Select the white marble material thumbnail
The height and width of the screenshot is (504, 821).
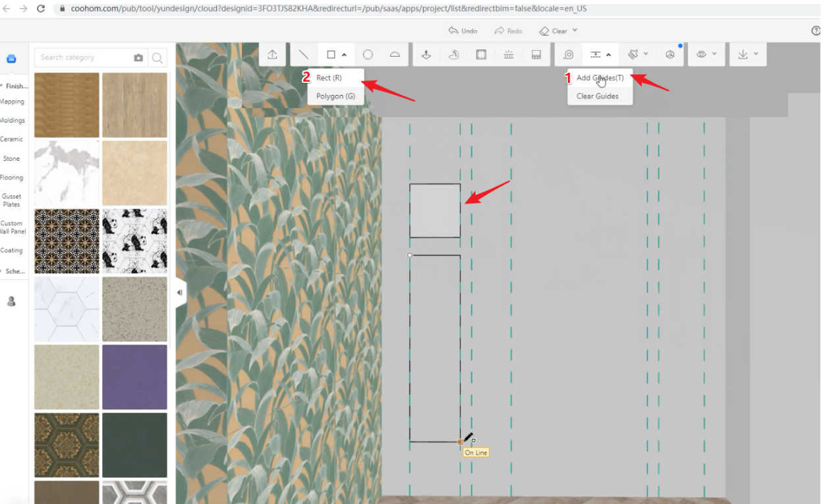pyautogui.click(x=67, y=173)
